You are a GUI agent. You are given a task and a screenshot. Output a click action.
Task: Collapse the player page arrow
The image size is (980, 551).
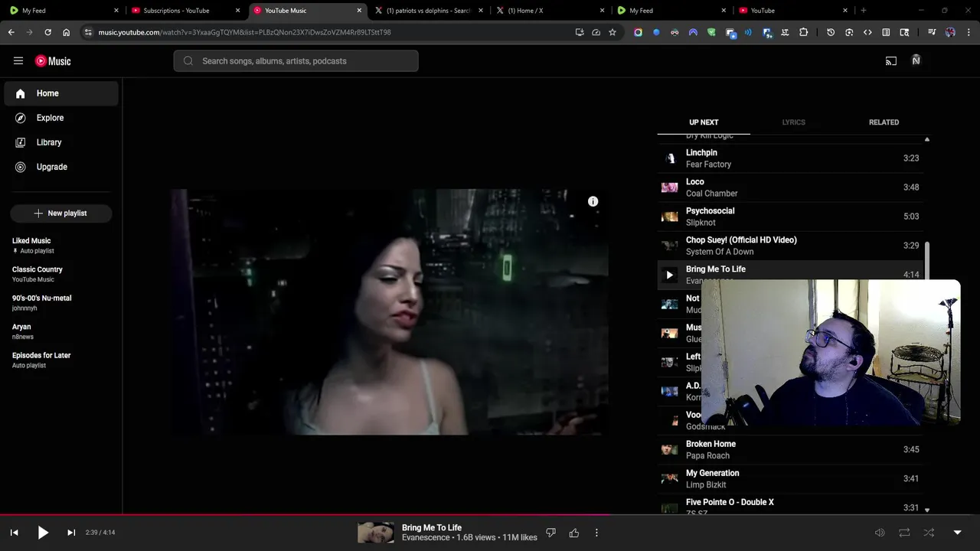[957, 533]
